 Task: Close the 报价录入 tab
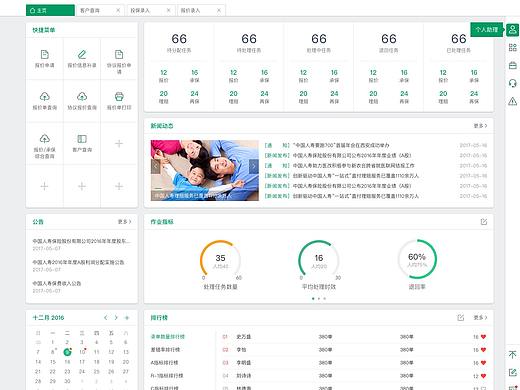219,10
